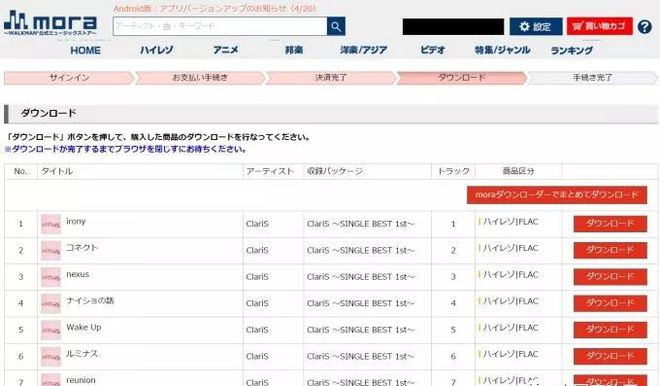660x386 pixels.
Task: Click the No. column header
Action: pos(21,171)
